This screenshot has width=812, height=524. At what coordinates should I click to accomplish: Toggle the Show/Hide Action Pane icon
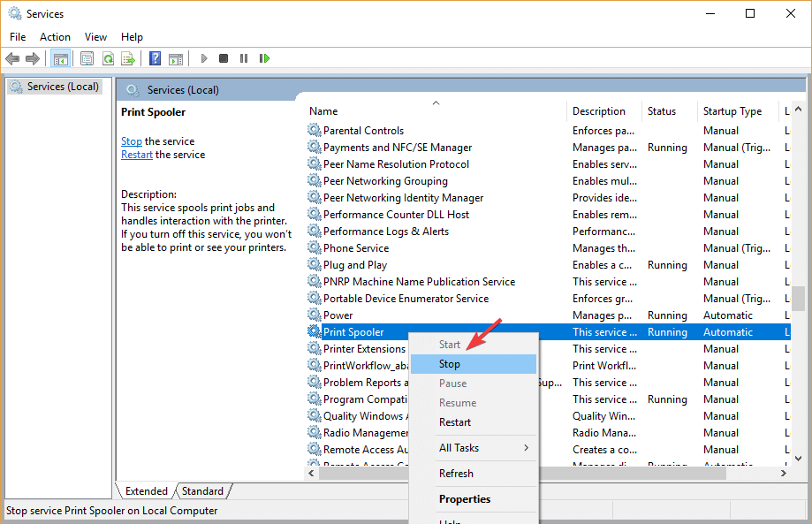176,58
